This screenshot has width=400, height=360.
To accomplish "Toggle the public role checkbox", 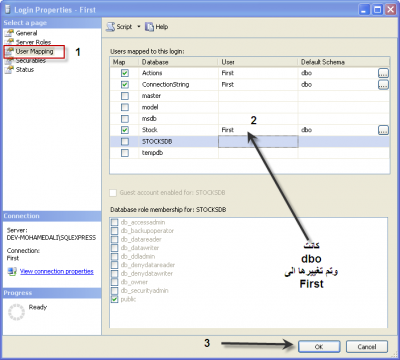I will pyautogui.click(x=114, y=299).
